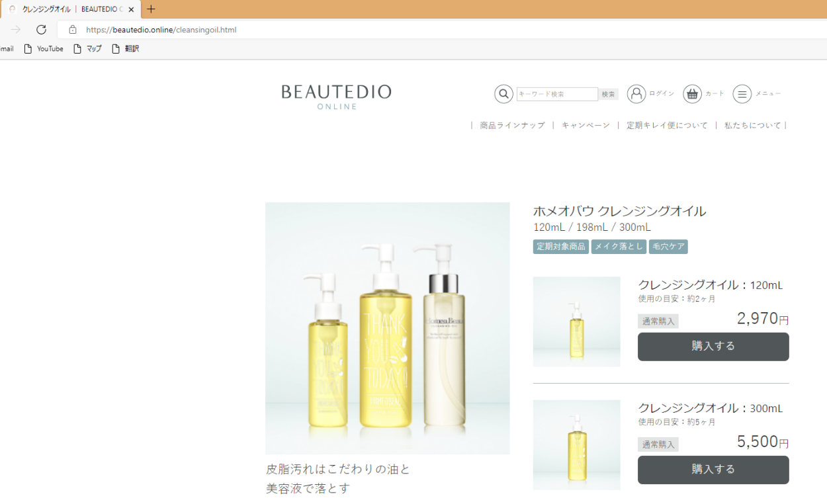Focus the キーワード検索 input field
The height and width of the screenshot is (504, 827).
click(x=557, y=94)
